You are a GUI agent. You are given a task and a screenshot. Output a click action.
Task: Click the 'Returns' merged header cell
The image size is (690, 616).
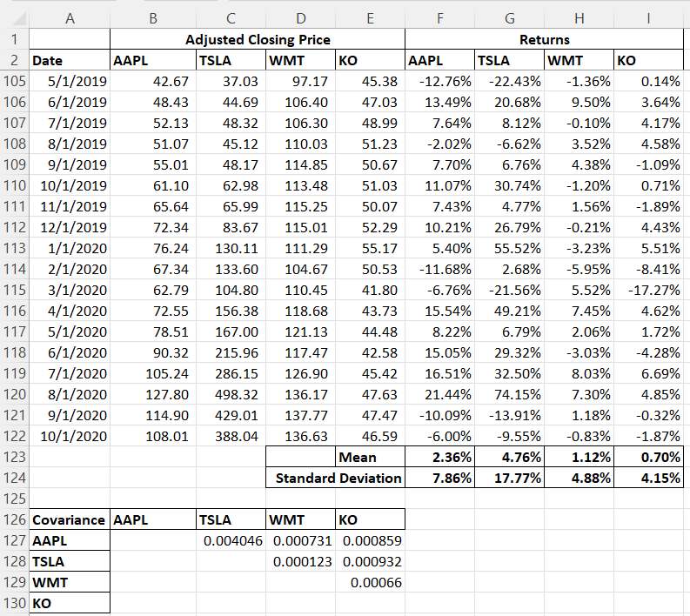pos(545,40)
